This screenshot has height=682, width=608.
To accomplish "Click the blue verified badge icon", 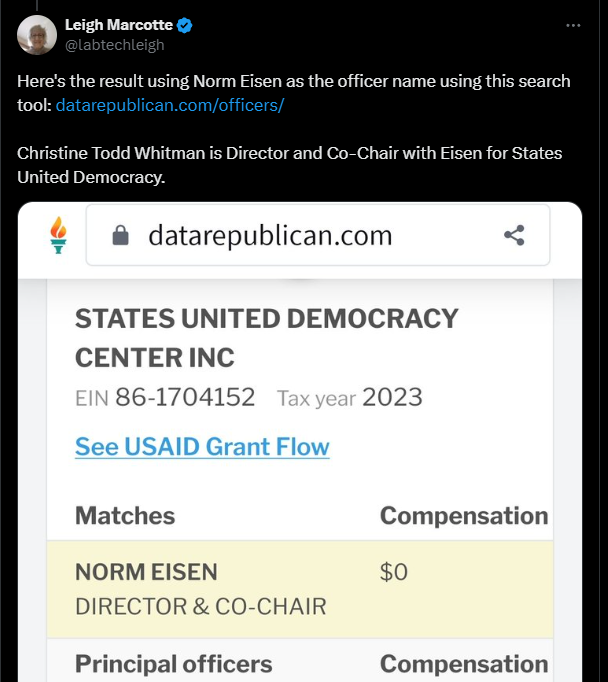I will [185, 25].
